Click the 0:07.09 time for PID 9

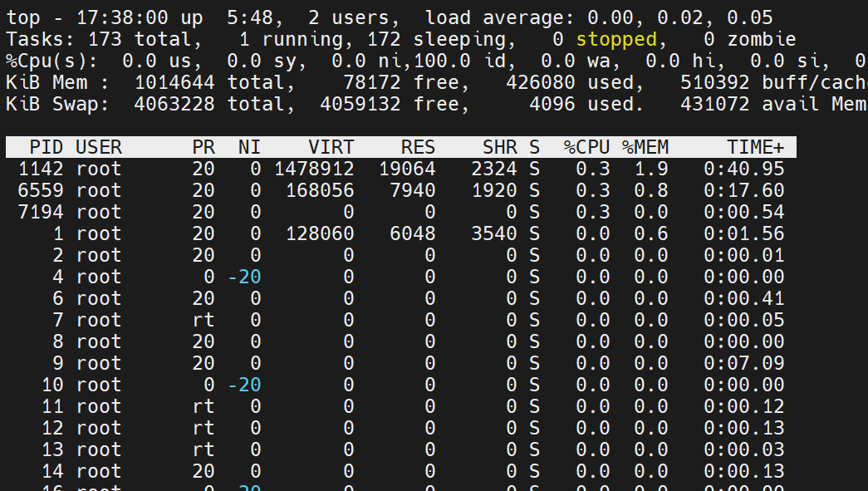[743, 364]
